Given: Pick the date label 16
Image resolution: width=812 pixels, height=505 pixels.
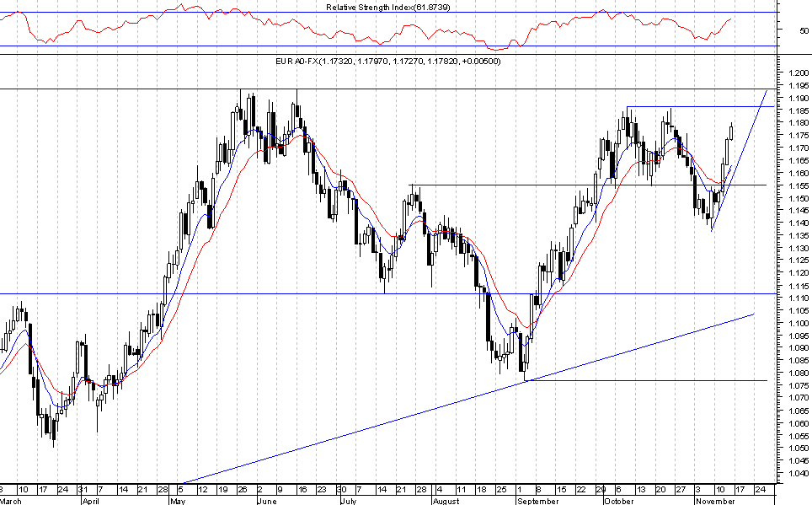Looking at the screenshot, I should pyautogui.click(x=302, y=490).
